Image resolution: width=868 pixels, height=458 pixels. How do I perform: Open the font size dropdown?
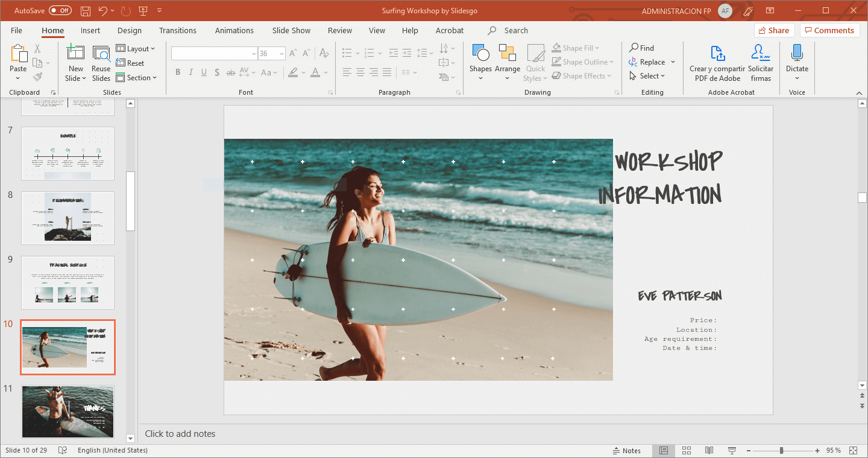pyautogui.click(x=281, y=54)
